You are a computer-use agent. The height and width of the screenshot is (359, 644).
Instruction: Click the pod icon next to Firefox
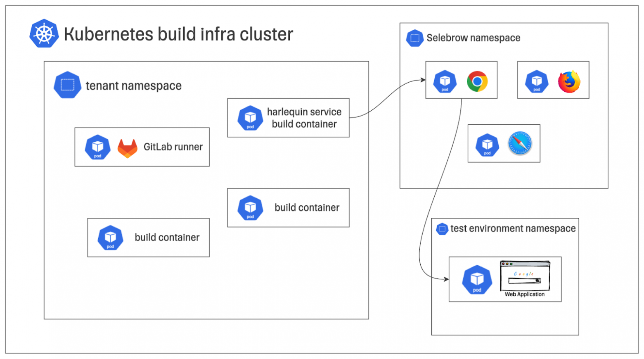pos(536,81)
